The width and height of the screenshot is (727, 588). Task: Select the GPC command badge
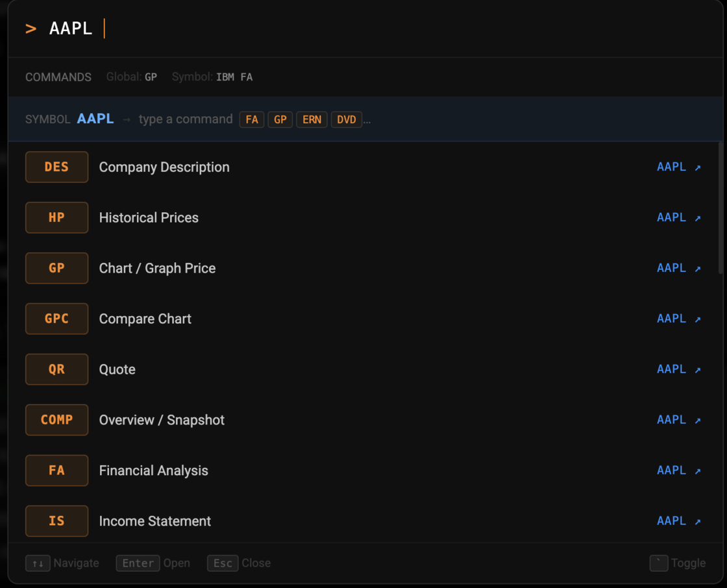pyautogui.click(x=56, y=319)
